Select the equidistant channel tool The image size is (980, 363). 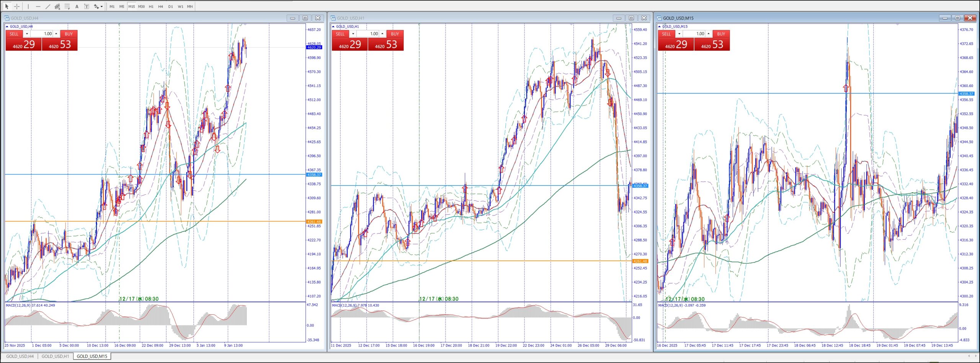click(x=57, y=7)
